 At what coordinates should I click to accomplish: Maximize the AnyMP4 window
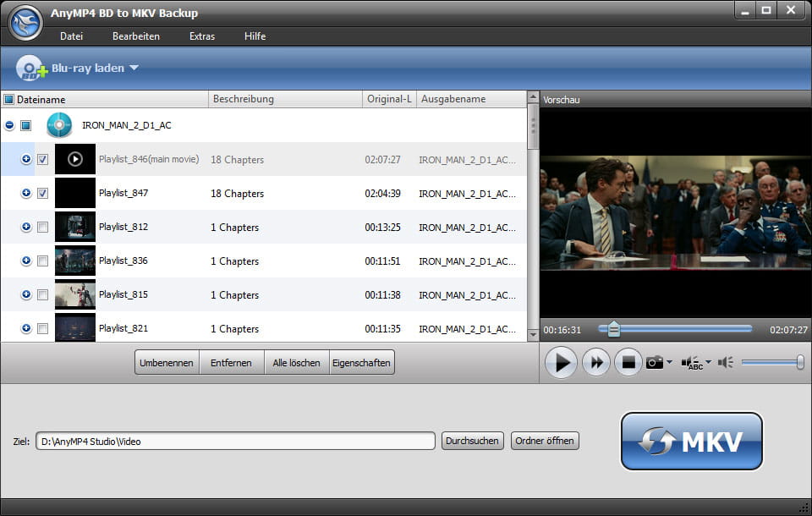pyautogui.click(x=766, y=11)
